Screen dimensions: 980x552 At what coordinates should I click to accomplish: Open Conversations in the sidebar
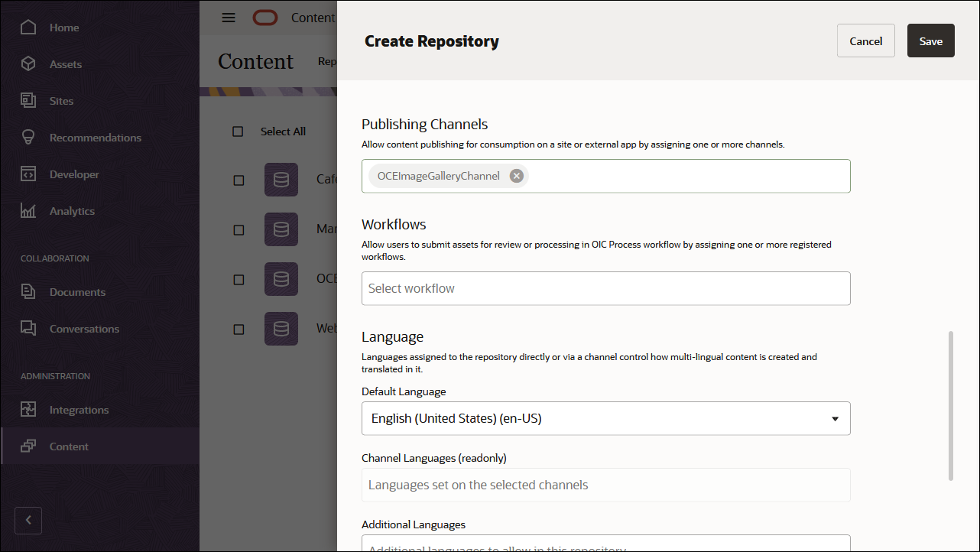click(84, 328)
